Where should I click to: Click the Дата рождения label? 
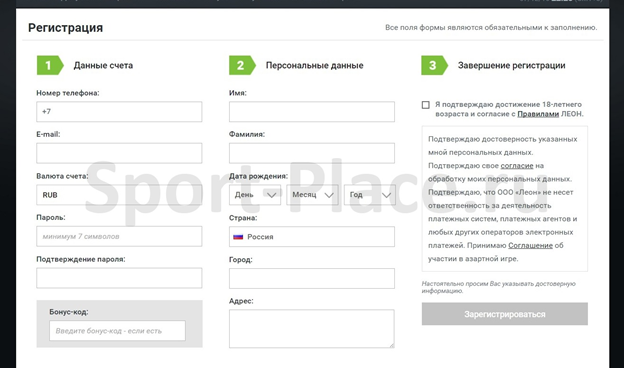(x=258, y=176)
